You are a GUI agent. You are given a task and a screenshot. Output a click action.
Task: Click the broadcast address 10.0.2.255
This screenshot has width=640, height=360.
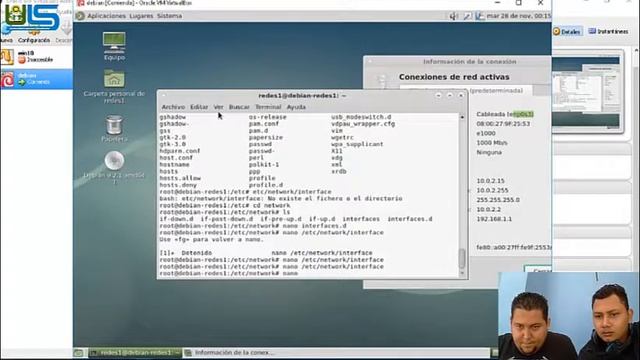pyautogui.click(x=492, y=190)
